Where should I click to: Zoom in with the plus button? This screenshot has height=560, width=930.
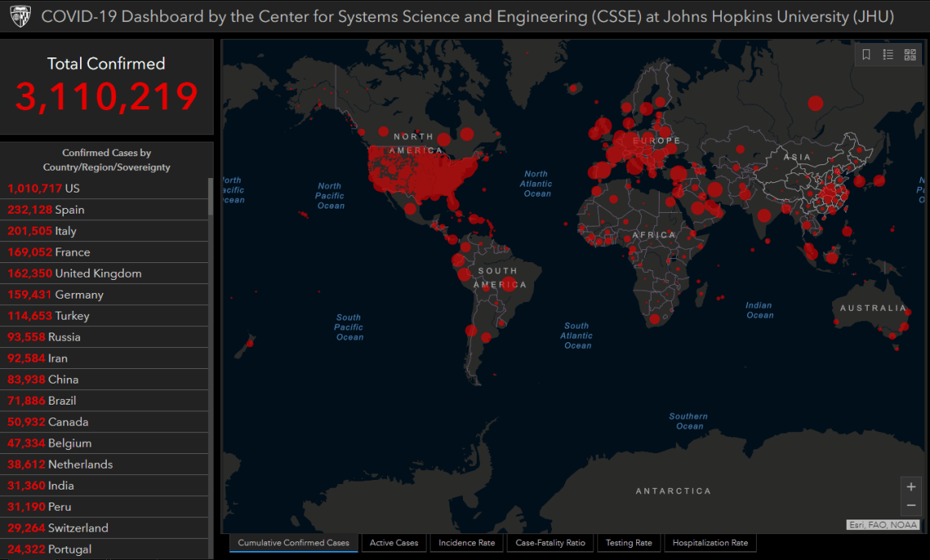(911, 487)
